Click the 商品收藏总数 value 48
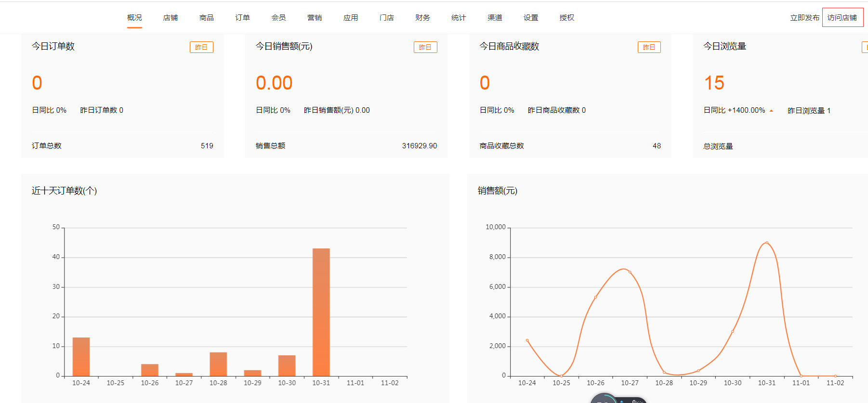 pos(657,146)
